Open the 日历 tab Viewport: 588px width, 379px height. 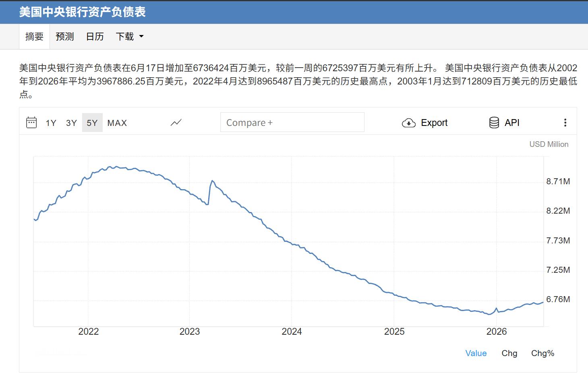[x=95, y=37]
